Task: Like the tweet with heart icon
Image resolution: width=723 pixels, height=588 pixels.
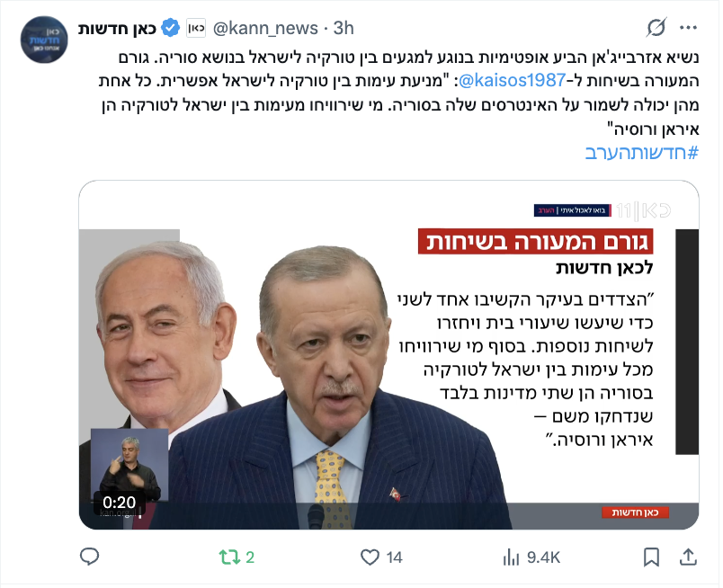Action: point(370,557)
